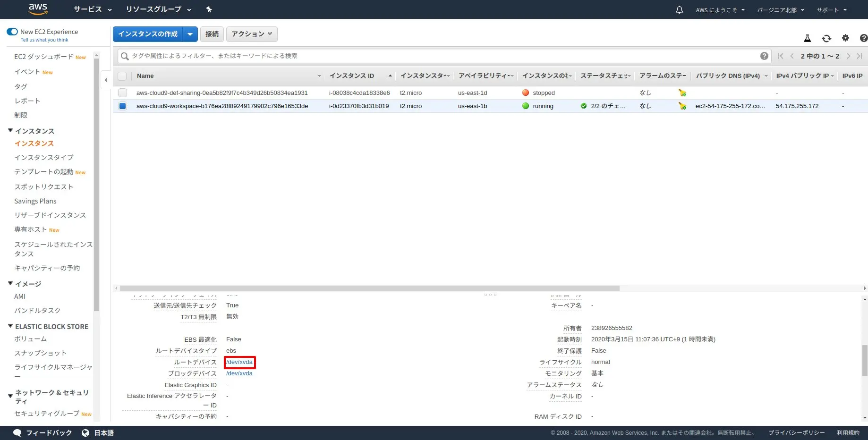Click the pin shortcut icon in top bar
The width and height of the screenshot is (868, 440).
209,9
